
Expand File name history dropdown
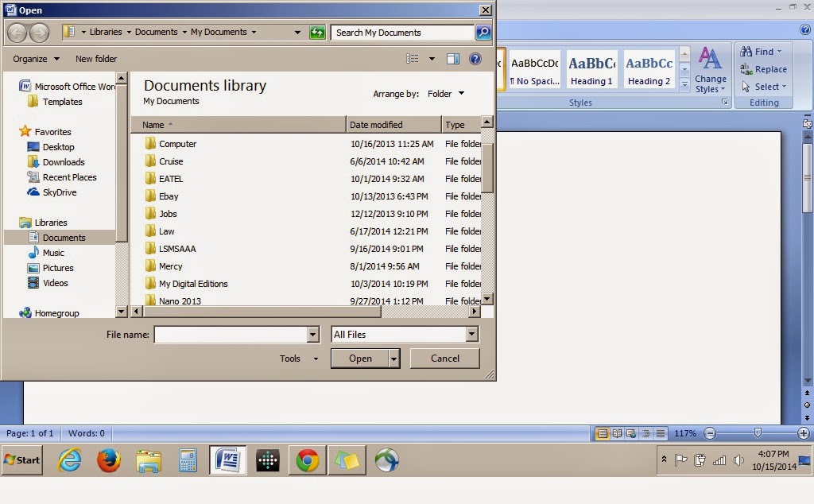[313, 335]
